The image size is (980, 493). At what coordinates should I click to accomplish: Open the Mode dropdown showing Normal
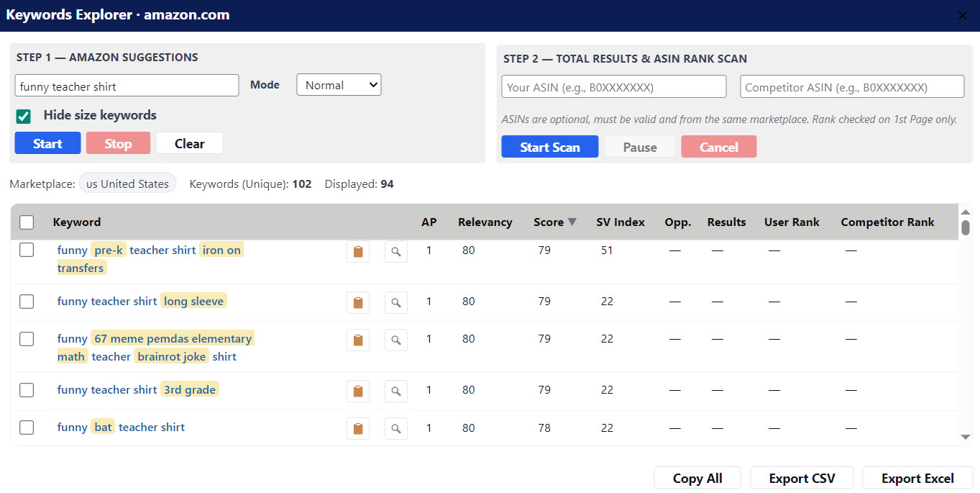(x=339, y=84)
